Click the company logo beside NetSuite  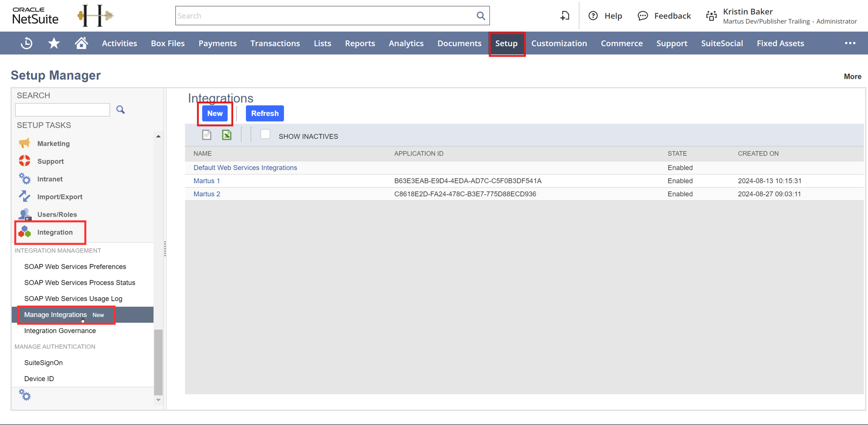click(95, 16)
